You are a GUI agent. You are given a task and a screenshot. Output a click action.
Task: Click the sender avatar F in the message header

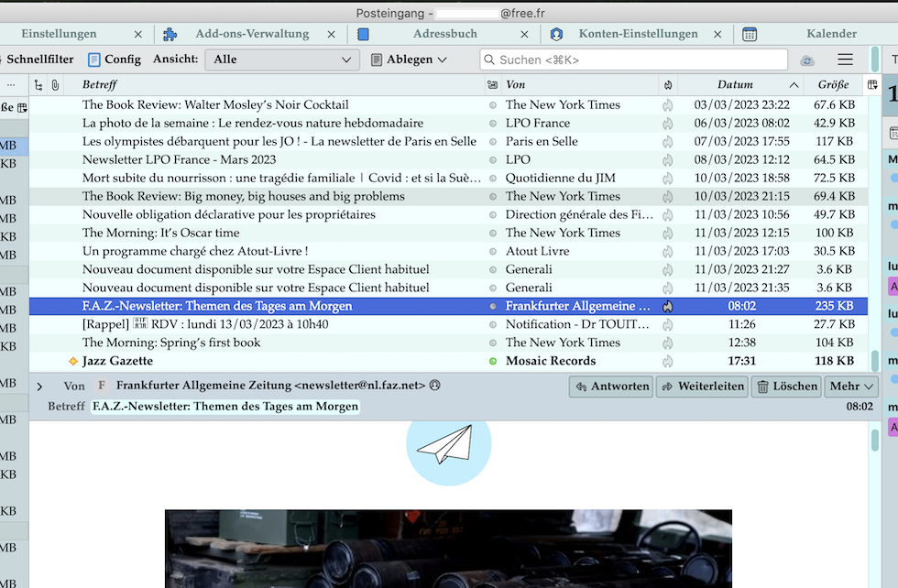[102, 386]
